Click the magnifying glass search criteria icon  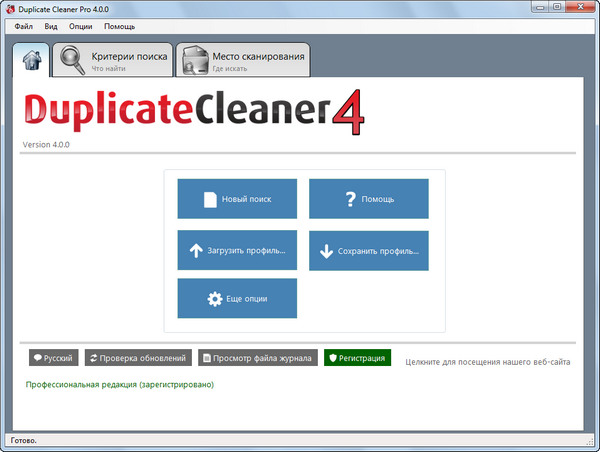pos(72,61)
